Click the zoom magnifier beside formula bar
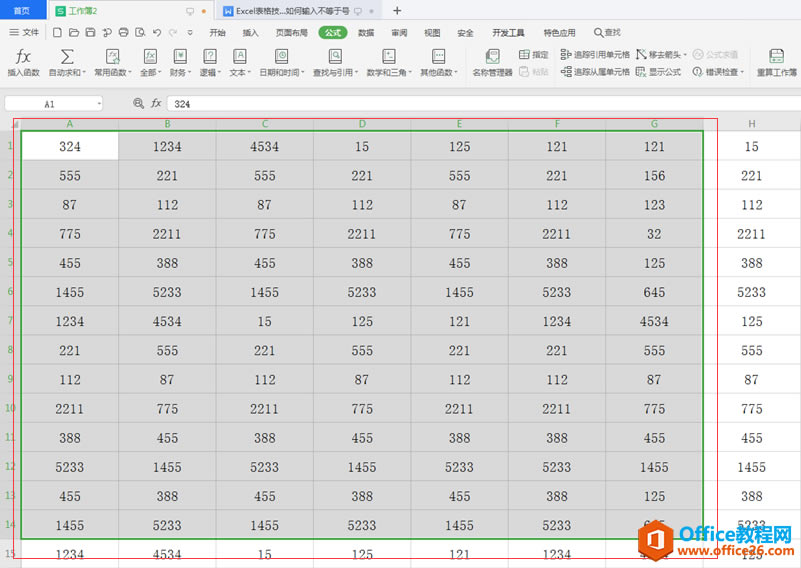This screenshot has height=568, width=801. (x=139, y=103)
